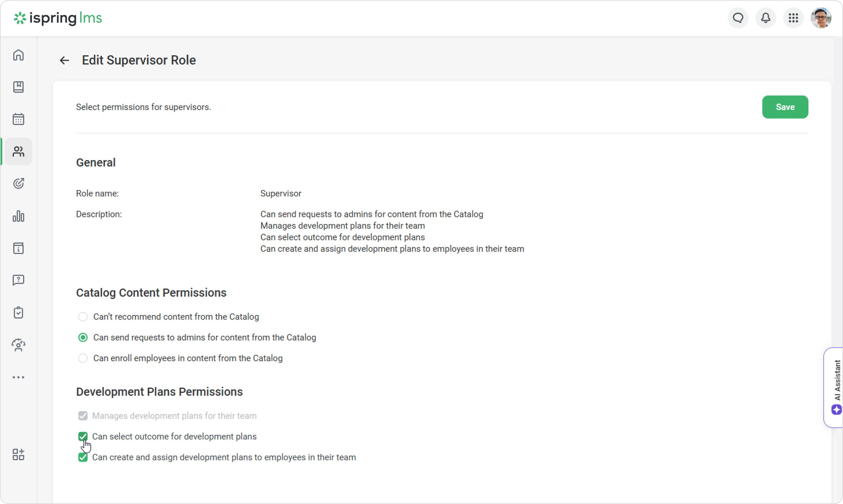Expand the sidebar more options ellipsis
This screenshot has height=504, width=843.
(18, 377)
